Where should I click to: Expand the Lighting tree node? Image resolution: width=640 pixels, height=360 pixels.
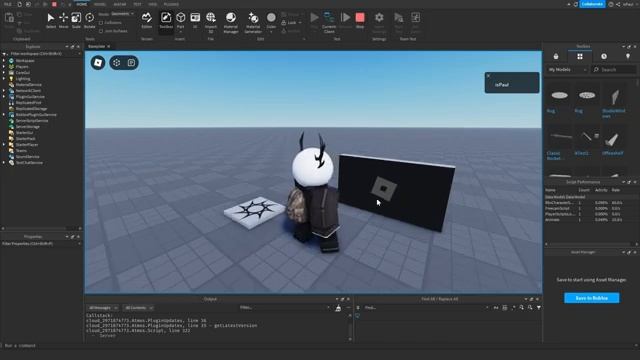4,79
